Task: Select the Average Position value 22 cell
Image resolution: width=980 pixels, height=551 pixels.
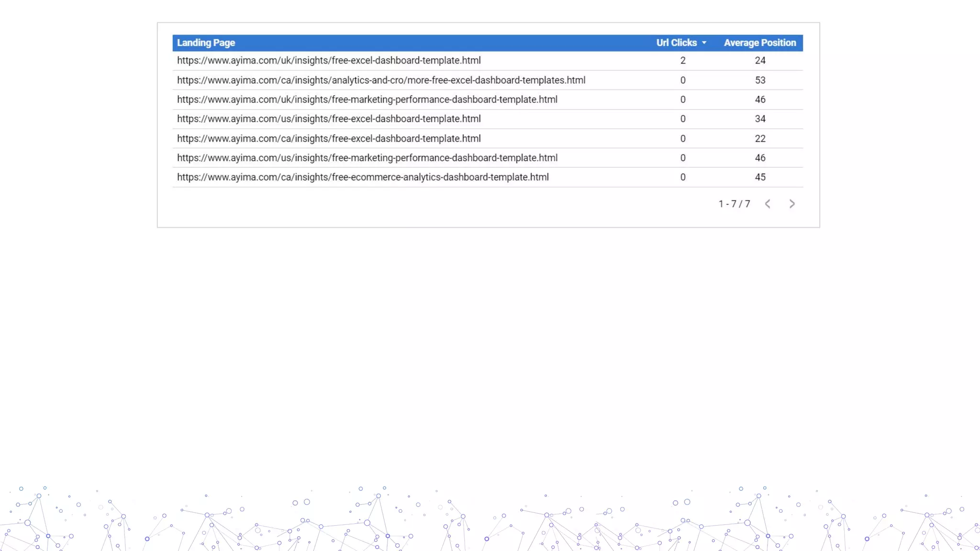Action: 760,139
